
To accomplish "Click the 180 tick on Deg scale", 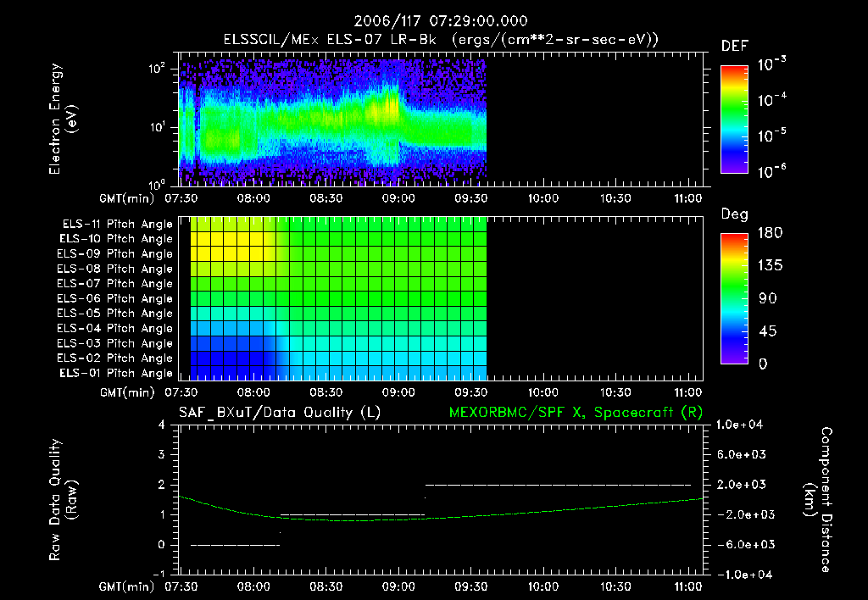I will coord(770,233).
